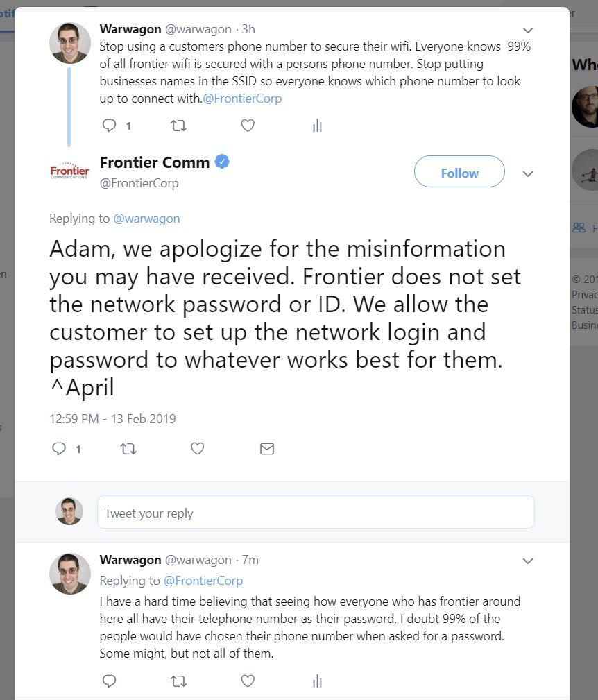Retweet Warwagon's 7m-old reply tweet
598x700 pixels.
click(178, 681)
